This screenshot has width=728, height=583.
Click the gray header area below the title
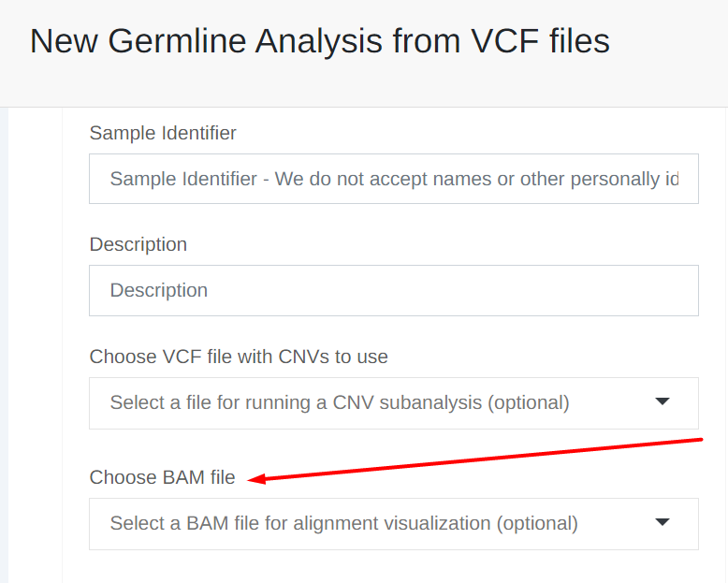click(374, 89)
